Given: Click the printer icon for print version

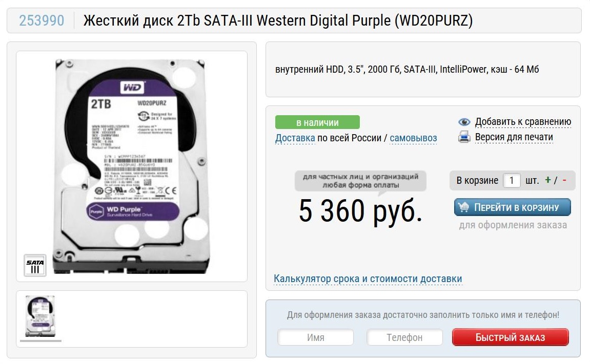Looking at the screenshot, I should [x=464, y=137].
